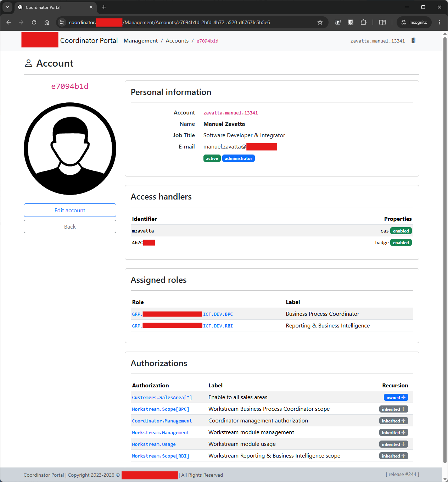Open Workstream.Scope[RBI] authorization link
Screen dimensions: 448x482
tap(161, 456)
